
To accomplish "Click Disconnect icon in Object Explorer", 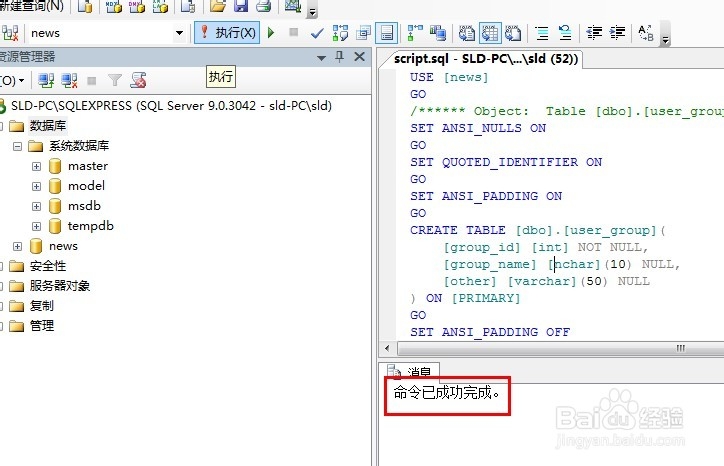I will (69, 80).
